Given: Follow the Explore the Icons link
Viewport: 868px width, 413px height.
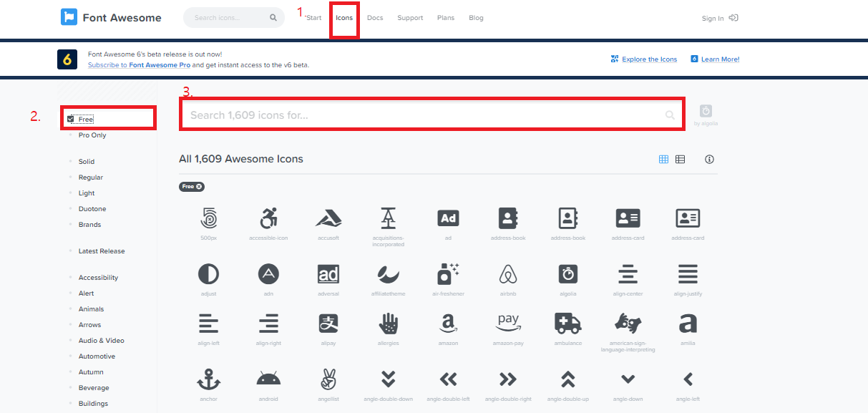Looking at the screenshot, I should [644, 59].
